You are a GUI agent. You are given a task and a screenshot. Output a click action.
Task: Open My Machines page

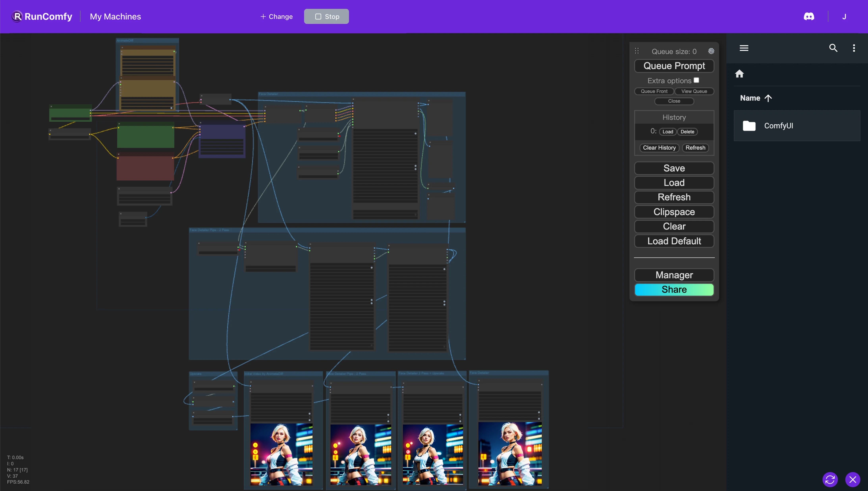coord(115,16)
